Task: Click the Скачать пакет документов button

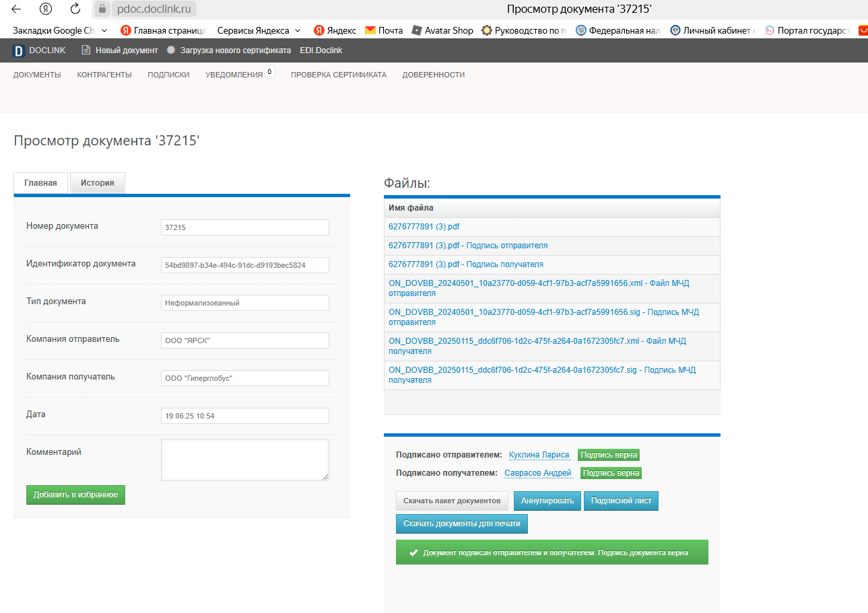Action: [x=452, y=501]
